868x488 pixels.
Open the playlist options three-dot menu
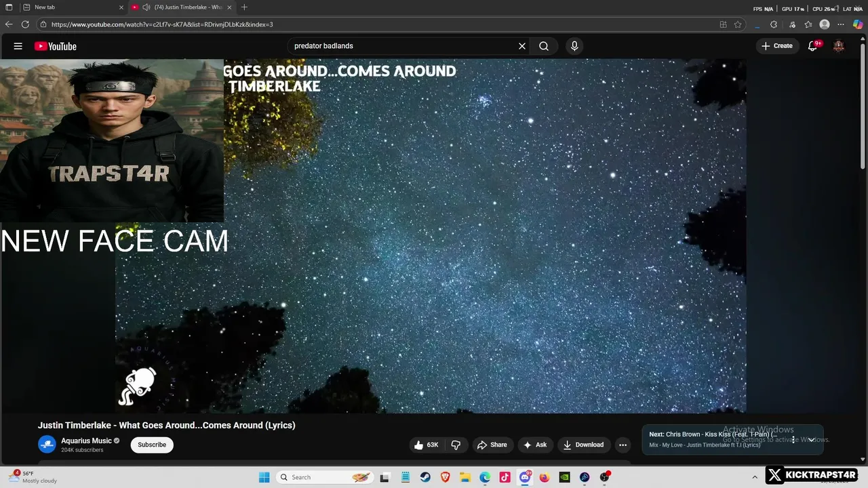pos(793,439)
